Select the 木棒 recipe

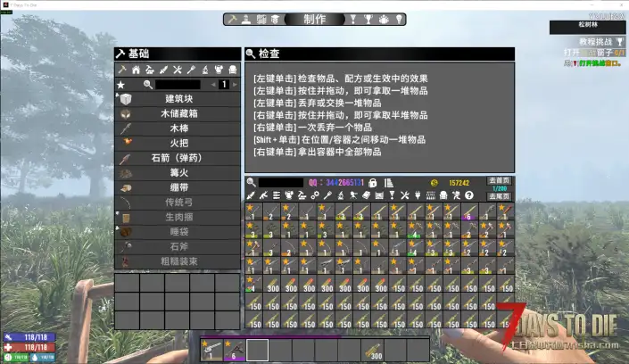[x=178, y=128]
